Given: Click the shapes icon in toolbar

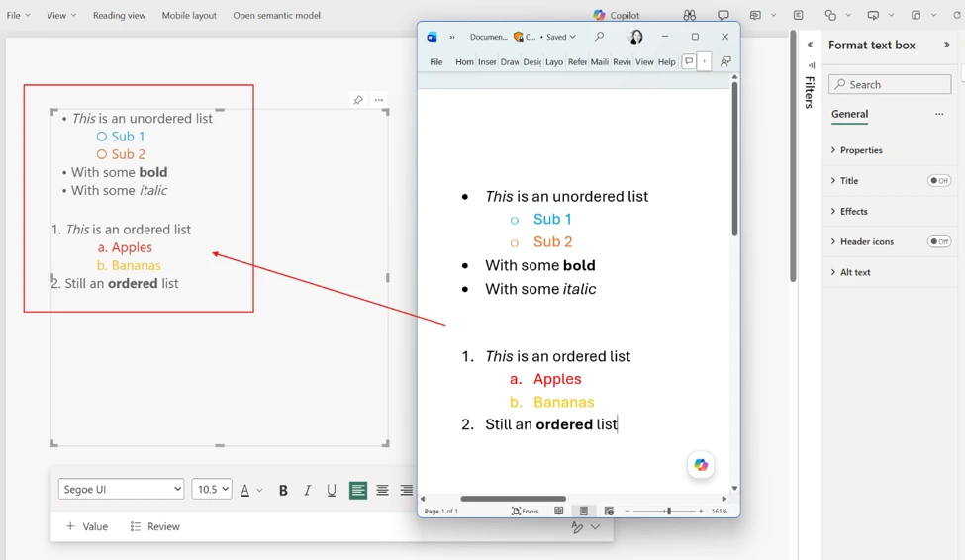Looking at the screenshot, I should 830,15.
